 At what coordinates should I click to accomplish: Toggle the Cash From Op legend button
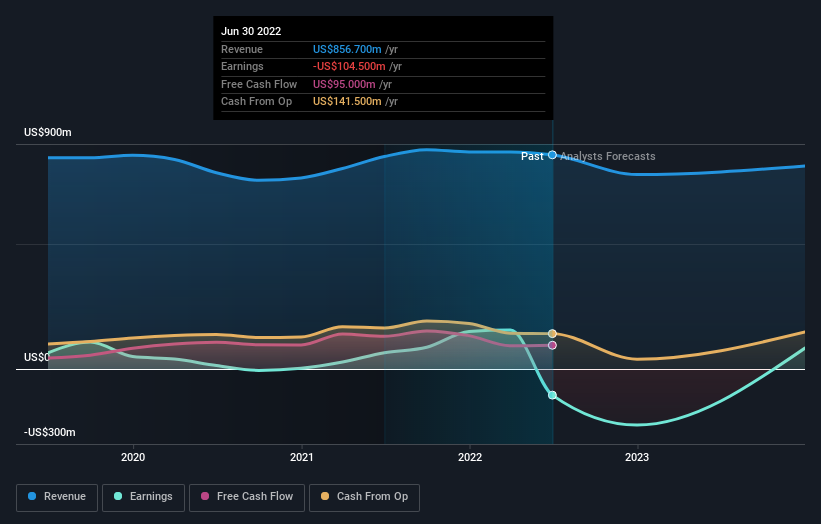point(364,497)
